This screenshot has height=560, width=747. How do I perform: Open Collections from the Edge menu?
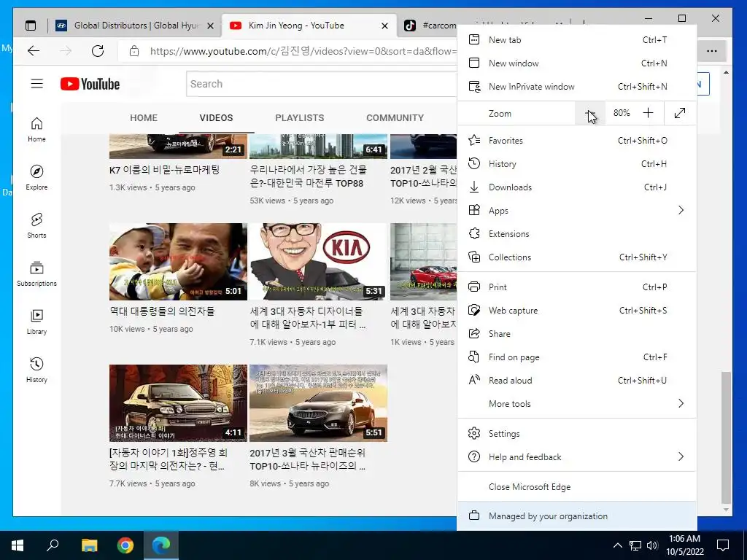point(576,257)
